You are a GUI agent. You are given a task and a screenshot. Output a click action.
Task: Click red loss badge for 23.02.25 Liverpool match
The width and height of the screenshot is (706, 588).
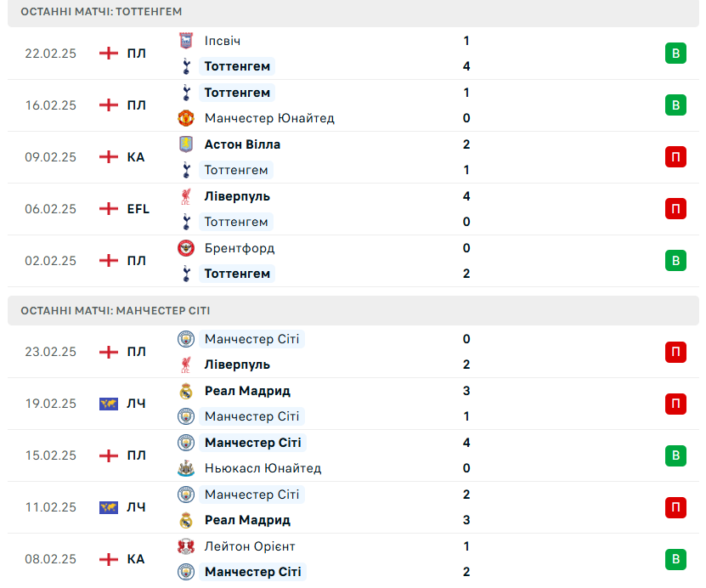(675, 352)
